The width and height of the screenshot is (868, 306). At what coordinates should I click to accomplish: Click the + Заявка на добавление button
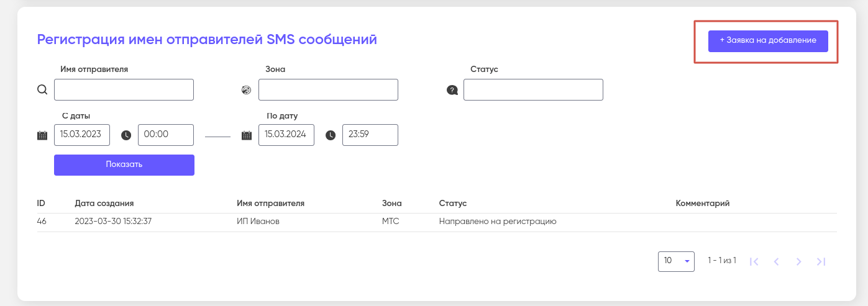click(768, 41)
